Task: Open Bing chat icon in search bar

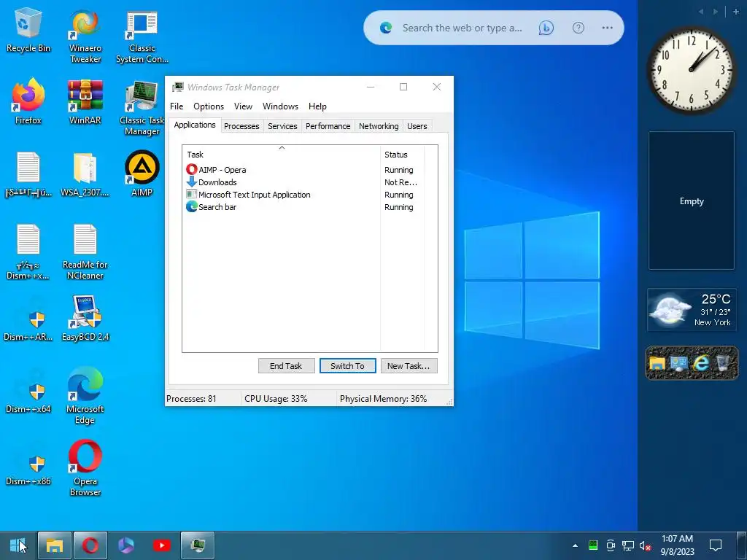Action: [546, 28]
